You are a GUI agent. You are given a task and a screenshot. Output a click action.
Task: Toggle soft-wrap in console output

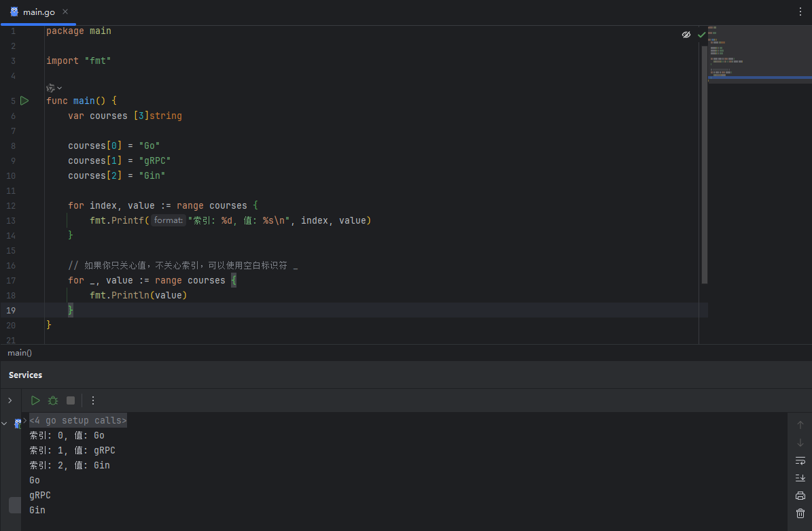(x=800, y=460)
